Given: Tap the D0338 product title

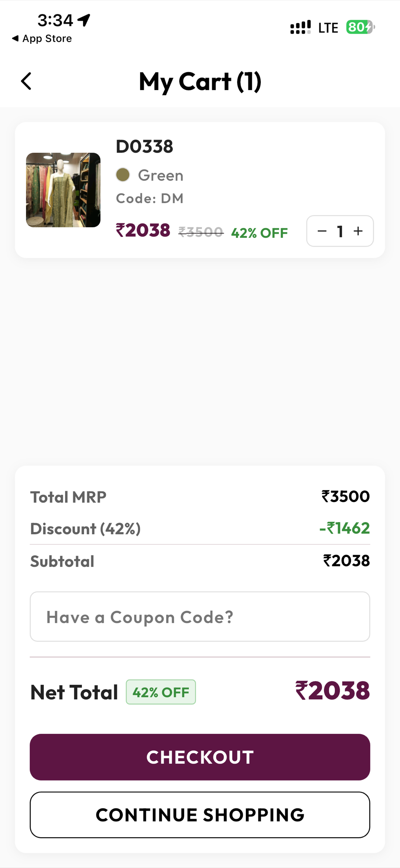Looking at the screenshot, I should tap(144, 146).
